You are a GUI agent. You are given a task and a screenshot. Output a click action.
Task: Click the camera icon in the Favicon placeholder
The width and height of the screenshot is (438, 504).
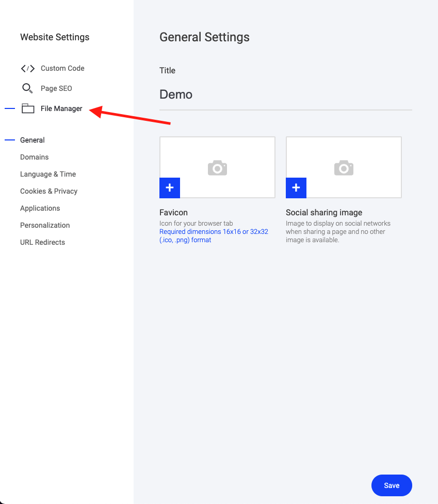[217, 167]
